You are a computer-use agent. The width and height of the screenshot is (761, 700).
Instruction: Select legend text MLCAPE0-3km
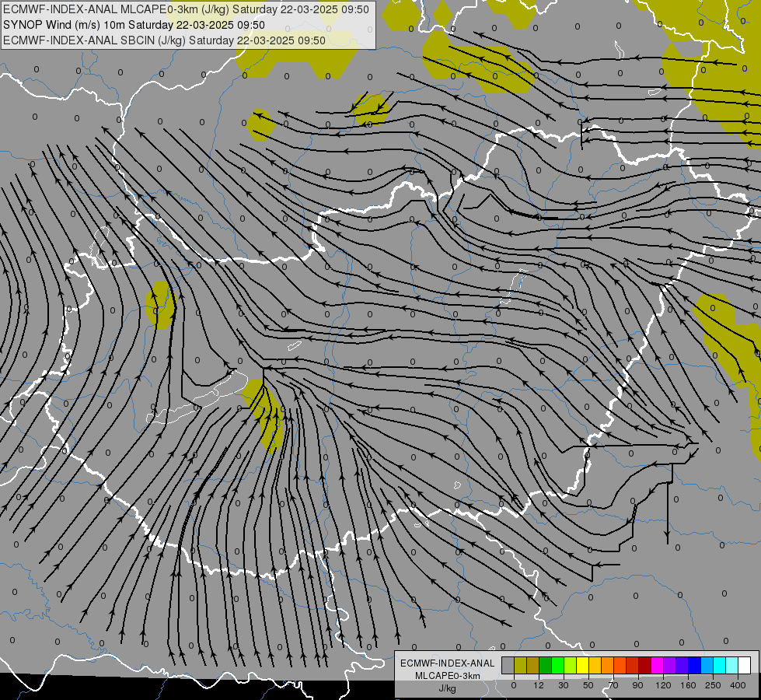pos(448,676)
